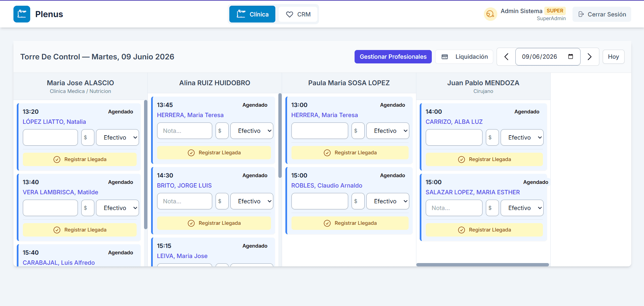Click Alina RUIZ HUIDOBRO column scrollbar
Screen dimensions: 644x306
point(280,136)
